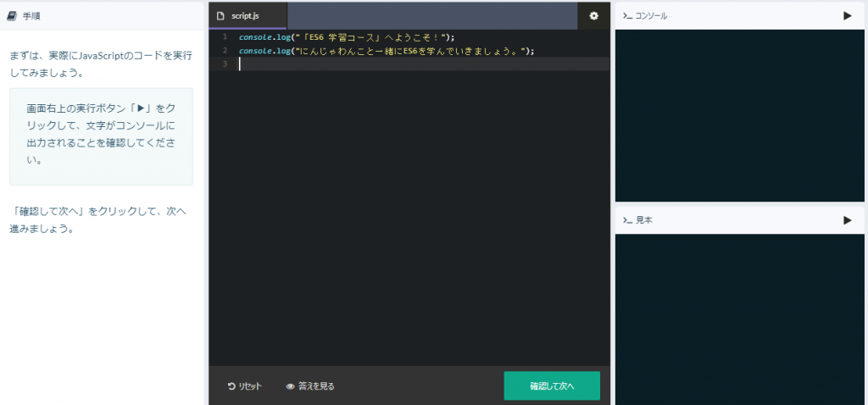Click line number 2 in gutter
This screenshot has height=405, width=868.
click(225, 50)
